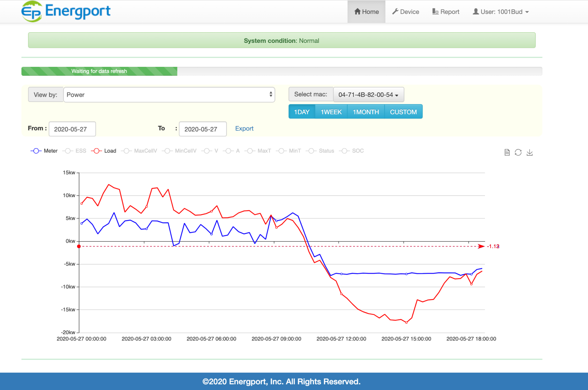
Task: Open the View by Power dropdown
Action: pyautogui.click(x=169, y=95)
